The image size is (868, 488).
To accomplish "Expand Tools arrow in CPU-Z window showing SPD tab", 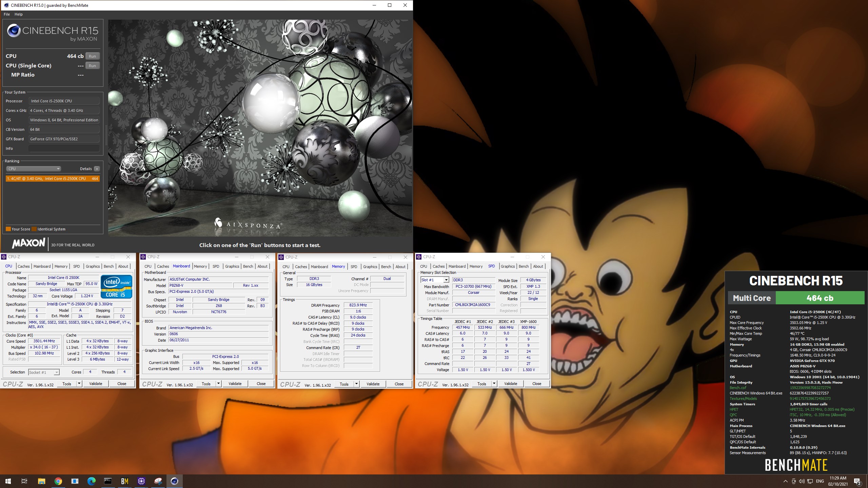I will [494, 384].
